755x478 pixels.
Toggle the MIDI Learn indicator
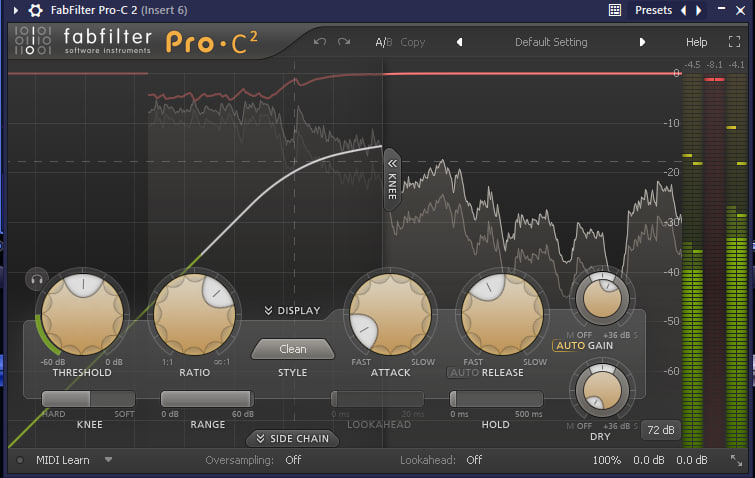[20, 460]
